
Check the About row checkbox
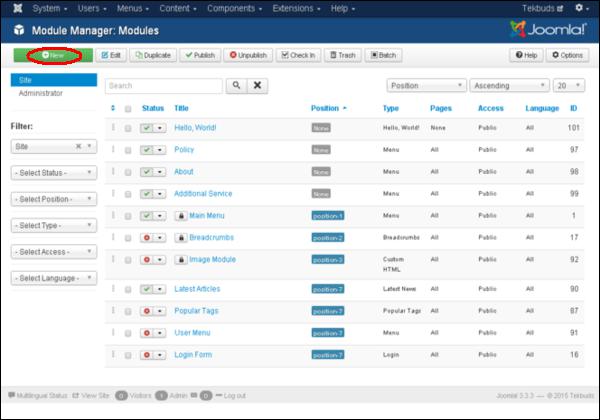[128, 172]
